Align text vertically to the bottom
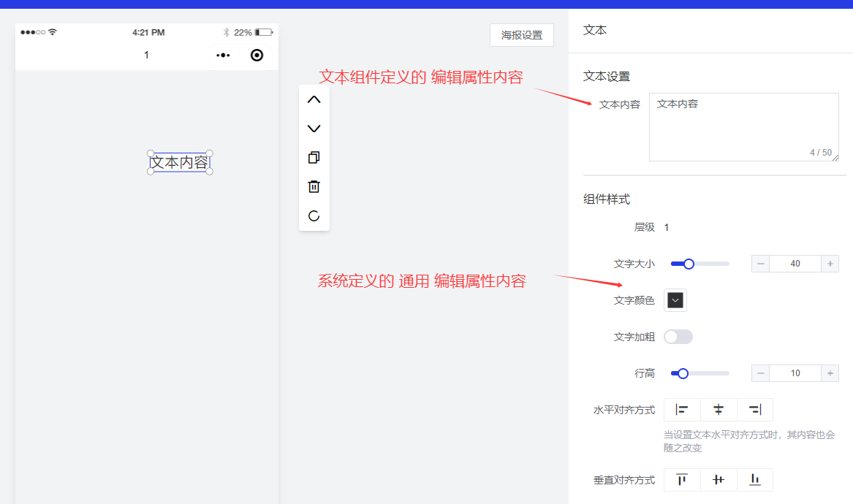This screenshot has height=504, width=853. tap(755, 480)
